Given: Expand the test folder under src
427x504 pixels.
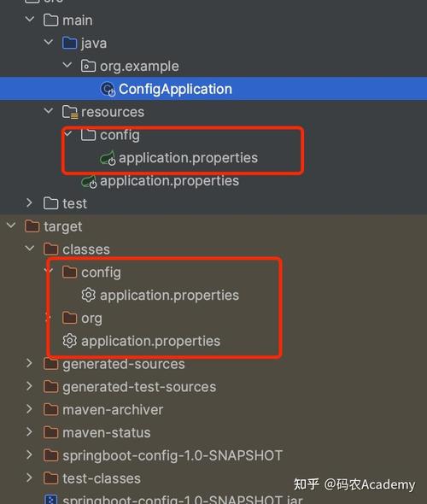Looking at the screenshot, I should (x=30, y=202).
